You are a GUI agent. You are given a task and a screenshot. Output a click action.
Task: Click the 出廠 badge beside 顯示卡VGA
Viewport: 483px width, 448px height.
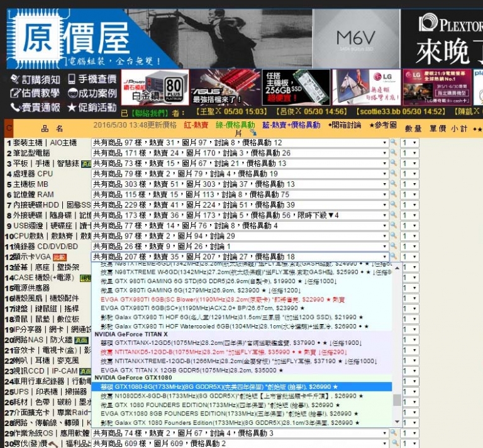pos(60,257)
